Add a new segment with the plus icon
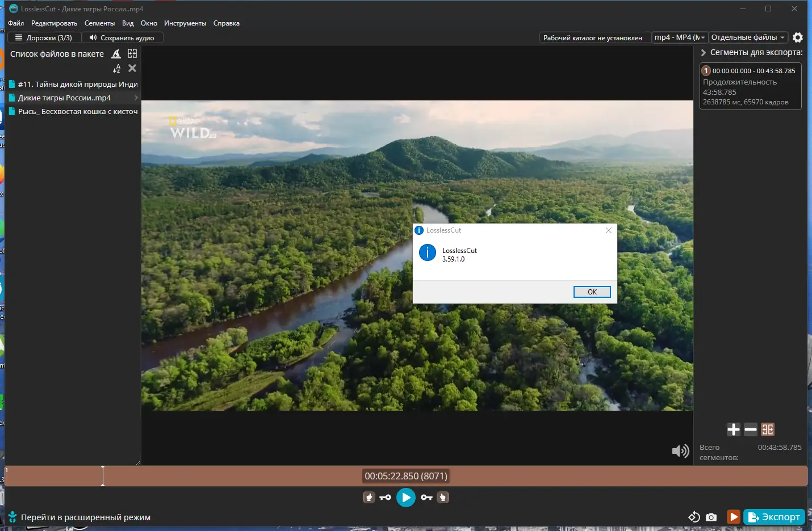The height and width of the screenshot is (531, 812). [734, 429]
